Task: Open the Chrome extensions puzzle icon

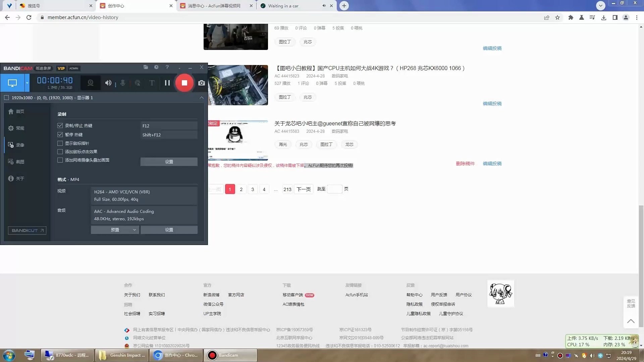Action: tap(571, 17)
